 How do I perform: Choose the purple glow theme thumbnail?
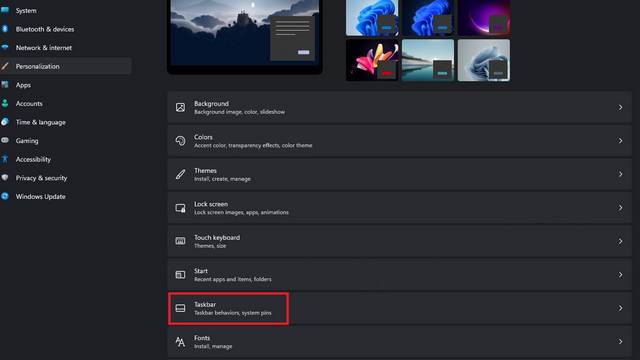[x=484, y=17]
